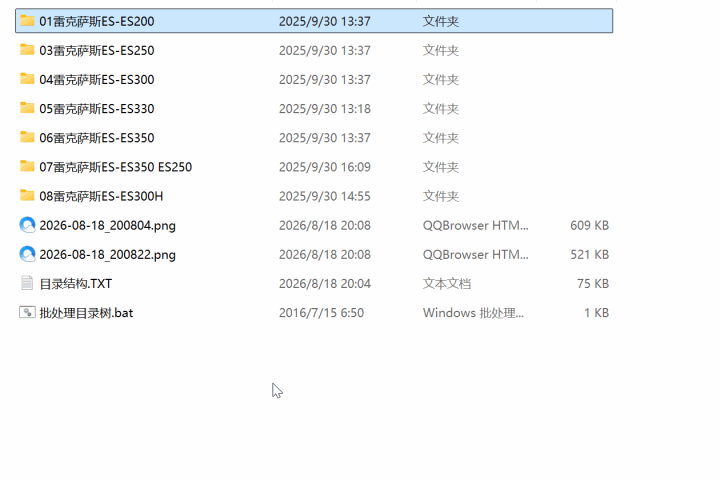Click date 2025/9/30 13:18 of 05 folder
720x480 pixels.
pyautogui.click(x=325, y=109)
